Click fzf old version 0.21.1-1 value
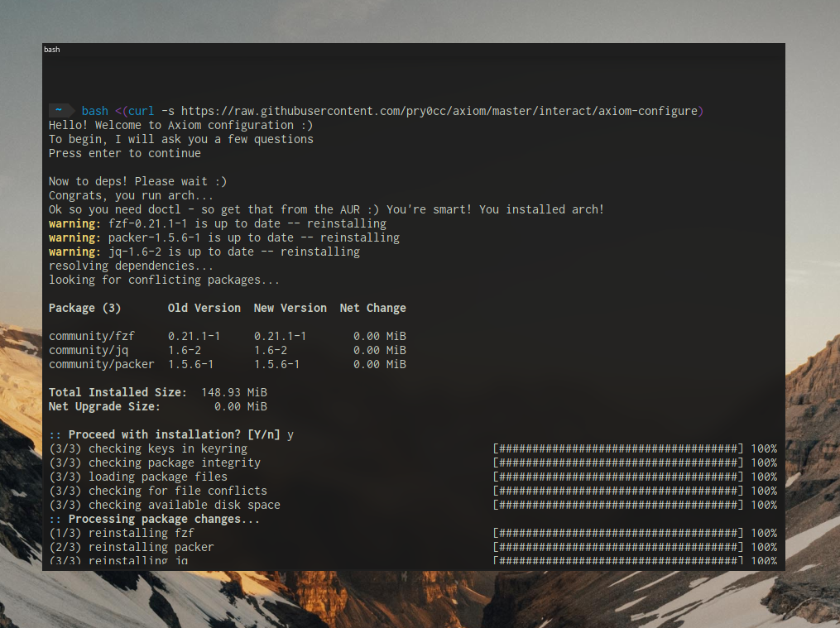 point(194,336)
